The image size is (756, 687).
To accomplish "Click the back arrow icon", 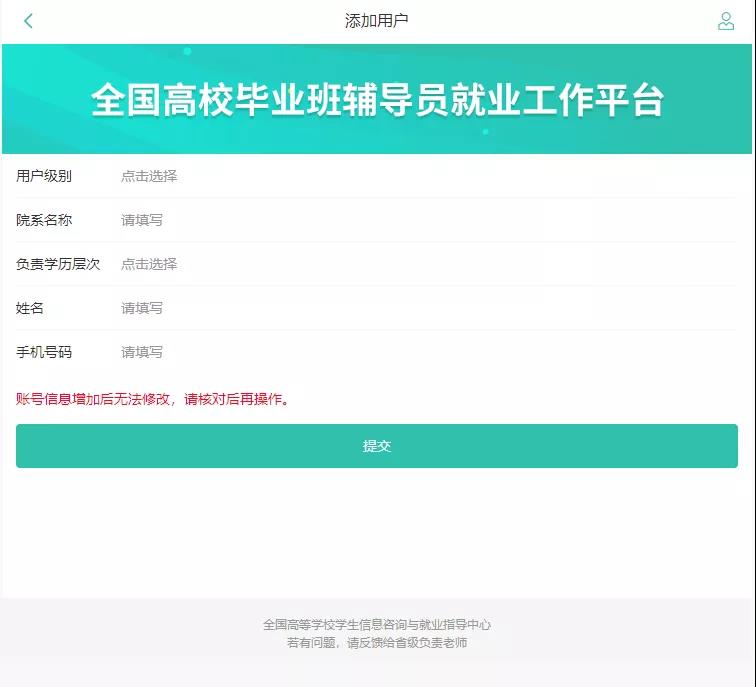I will pos(28,21).
